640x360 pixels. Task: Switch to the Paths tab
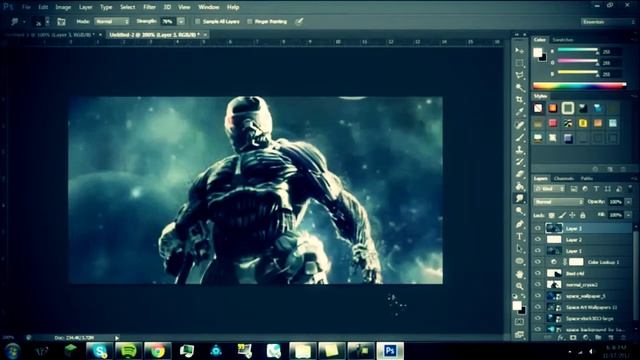coord(587,178)
